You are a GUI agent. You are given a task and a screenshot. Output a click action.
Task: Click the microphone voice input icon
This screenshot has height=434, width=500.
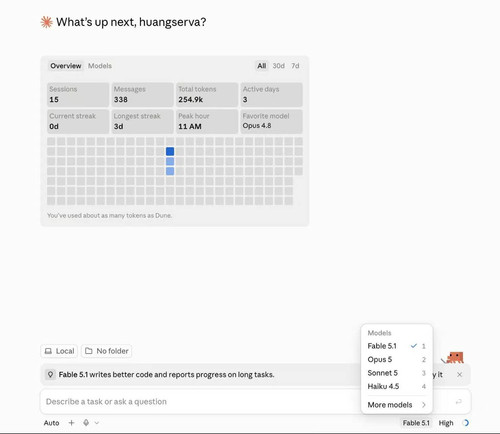pos(86,423)
